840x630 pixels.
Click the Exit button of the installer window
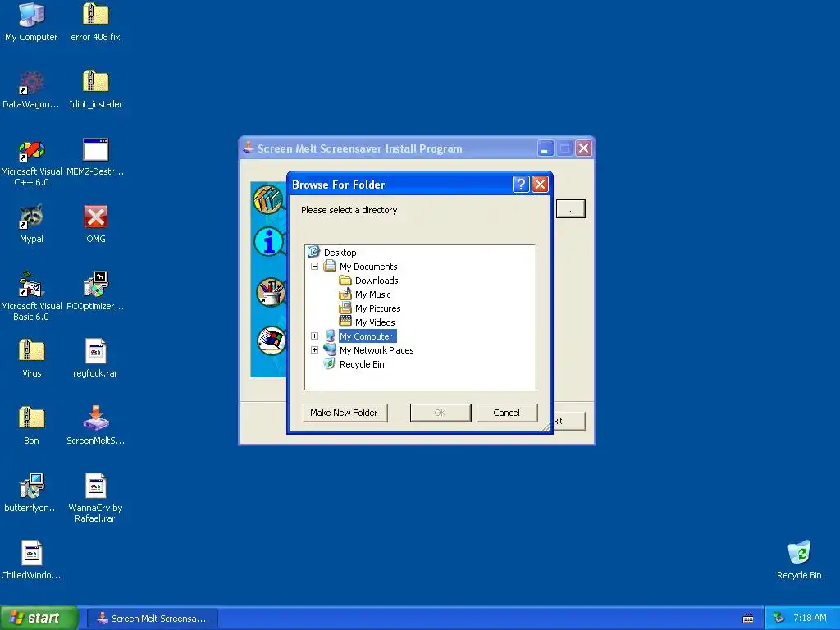pyautogui.click(x=569, y=421)
